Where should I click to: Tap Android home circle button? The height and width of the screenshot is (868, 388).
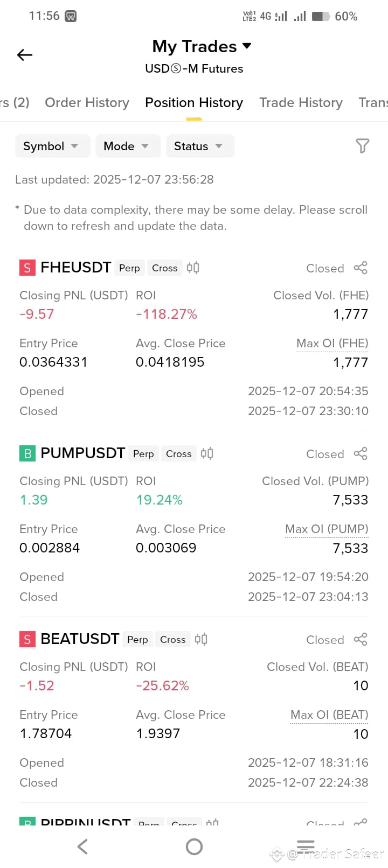point(194,847)
